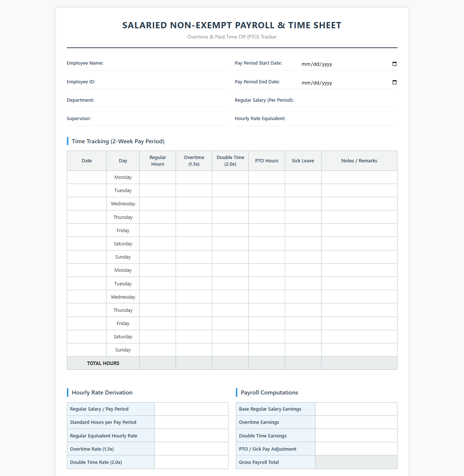
Task: Click Overtime total in TOTAL HOURS row
Action: 194,363
